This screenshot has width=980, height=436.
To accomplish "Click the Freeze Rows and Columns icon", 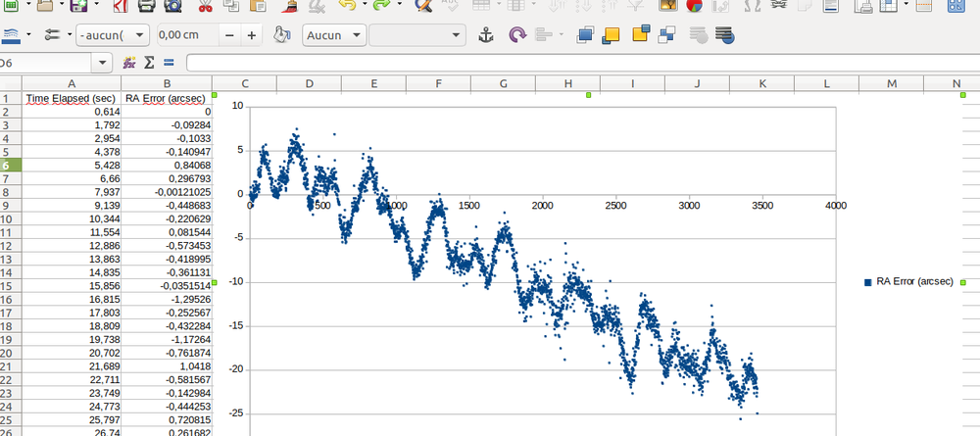I will 888,5.
